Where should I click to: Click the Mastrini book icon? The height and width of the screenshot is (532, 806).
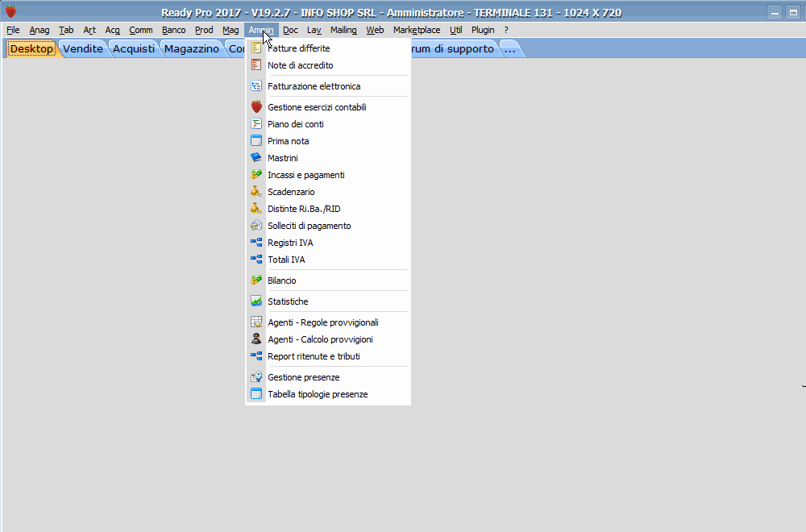pyautogui.click(x=256, y=158)
